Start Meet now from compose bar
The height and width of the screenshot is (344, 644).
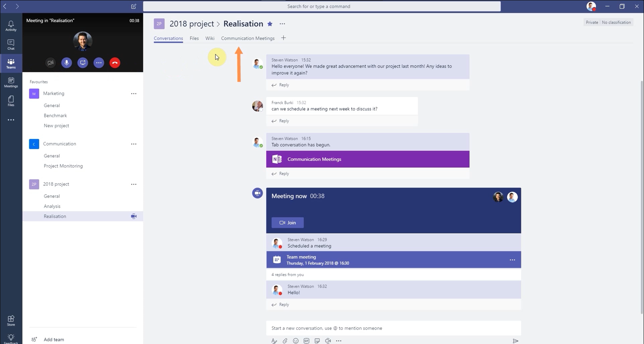click(328, 341)
